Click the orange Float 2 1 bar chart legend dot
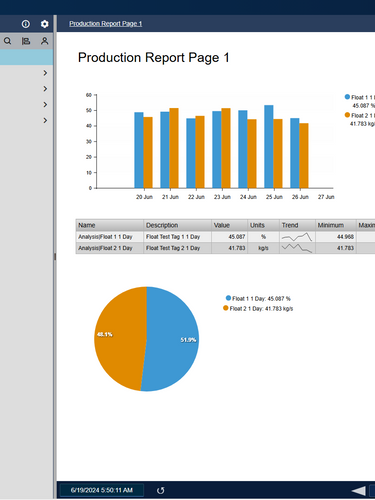This screenshot has width=375, height=500. pyautogui.click(x=347, y=115)
